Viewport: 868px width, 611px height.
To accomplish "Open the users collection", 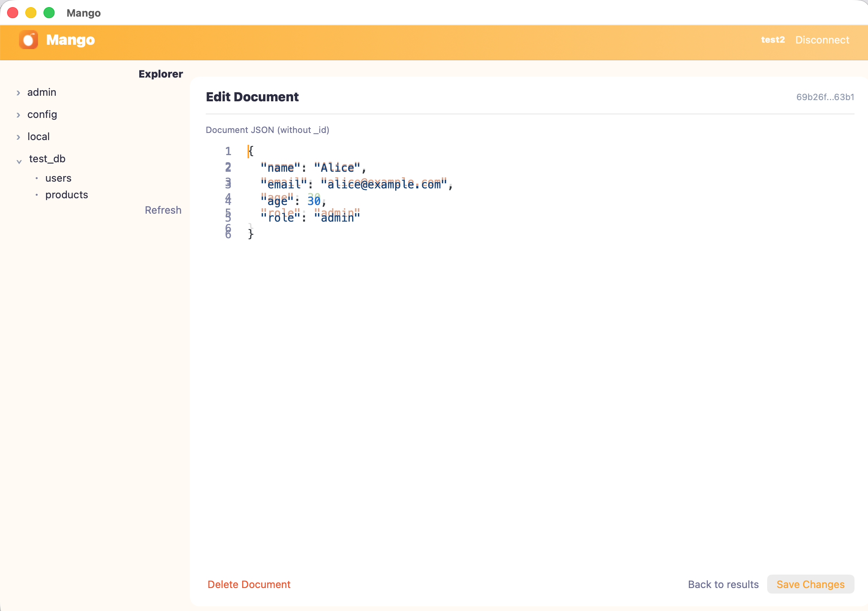I will click(58, 178).
